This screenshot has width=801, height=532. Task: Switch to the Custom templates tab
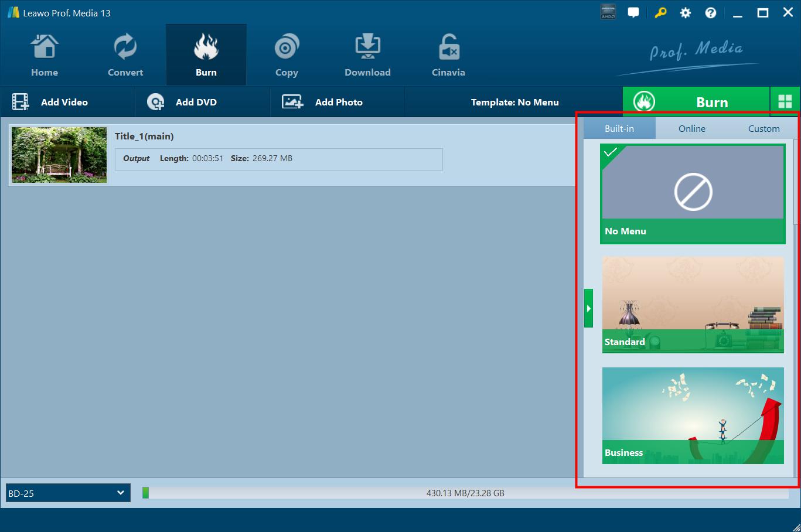coord(763,128)
